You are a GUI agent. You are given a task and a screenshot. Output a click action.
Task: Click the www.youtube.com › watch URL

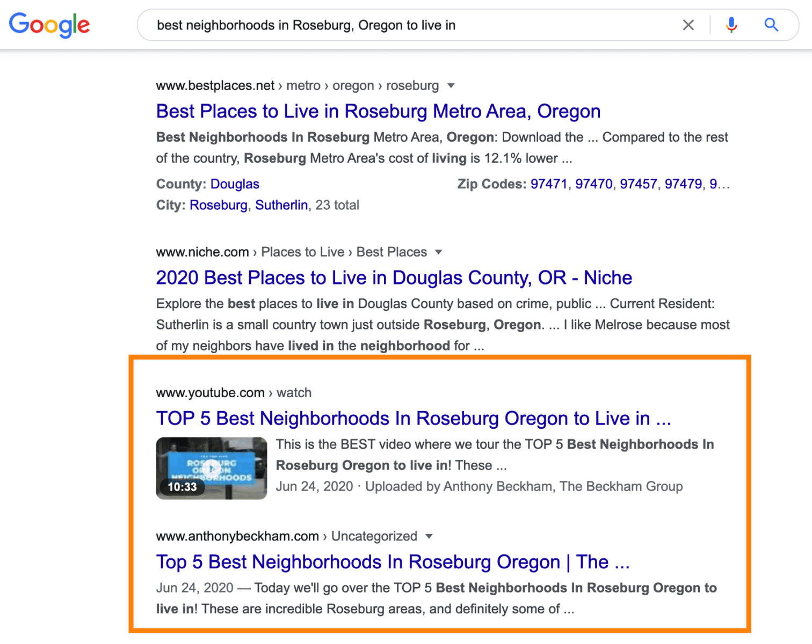234,393
